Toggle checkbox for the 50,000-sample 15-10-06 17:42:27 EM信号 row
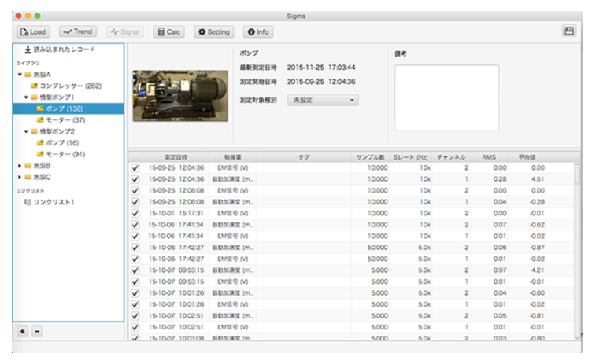This screenshot has width=592, height=364. click(135, 258)
